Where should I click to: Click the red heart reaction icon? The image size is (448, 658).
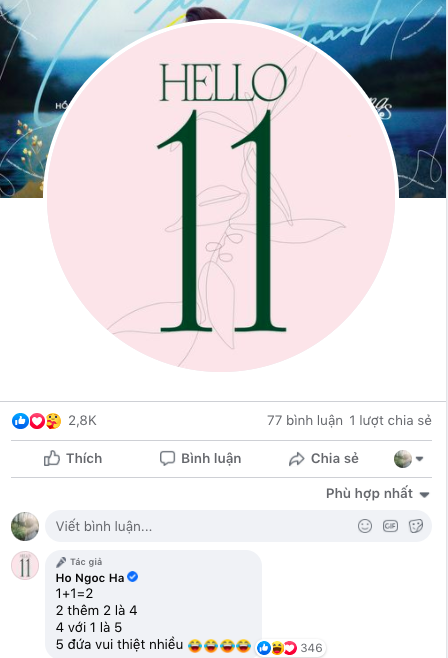click(37, 420)
